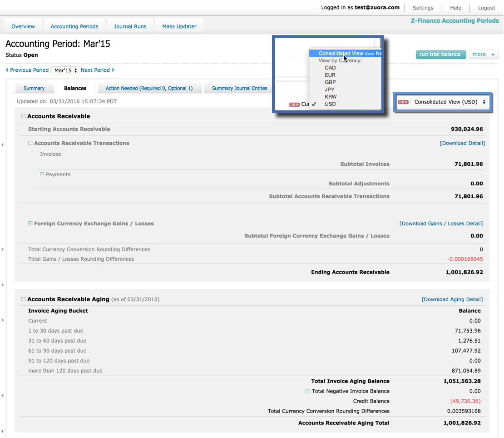Viewport: 504px width, 438px height.
Task: Select the Balances sub-tab
Action: (x=75, y=88)
